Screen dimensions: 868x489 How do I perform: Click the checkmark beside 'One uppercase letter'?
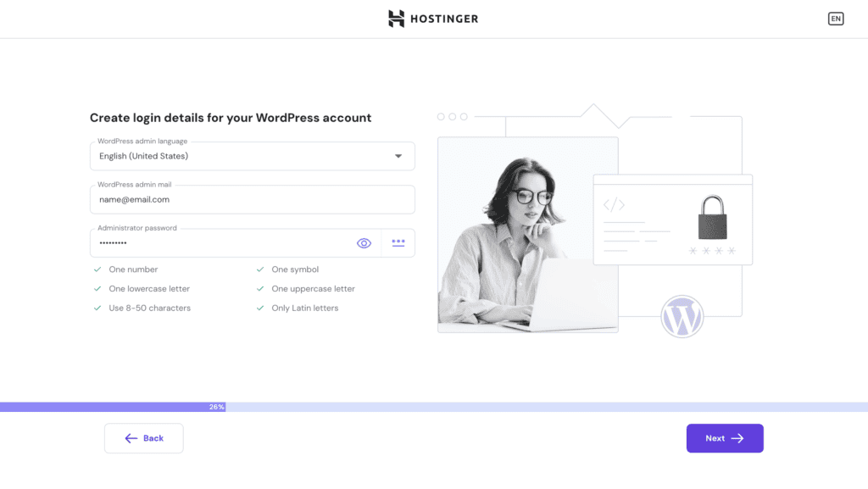tap(260, 289)
